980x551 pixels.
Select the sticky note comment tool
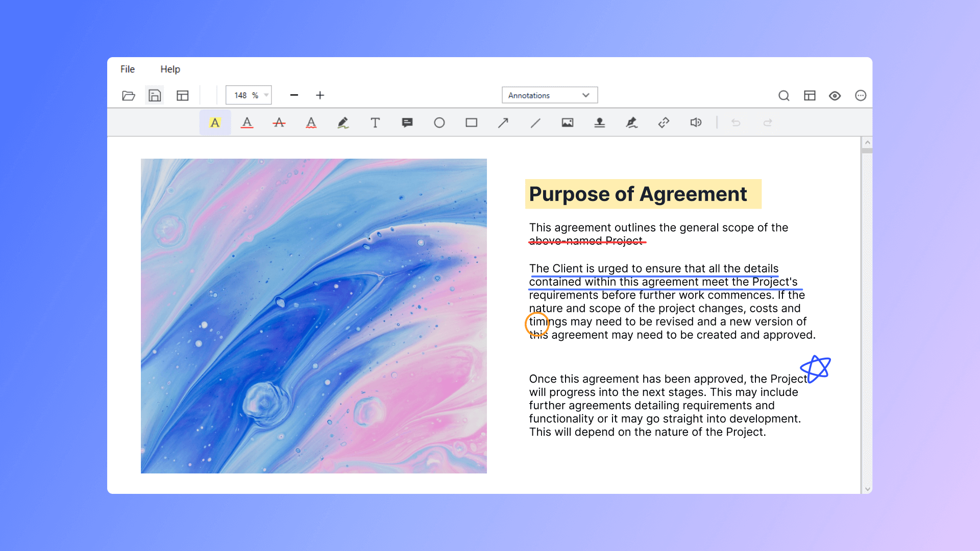pos(407,122)
